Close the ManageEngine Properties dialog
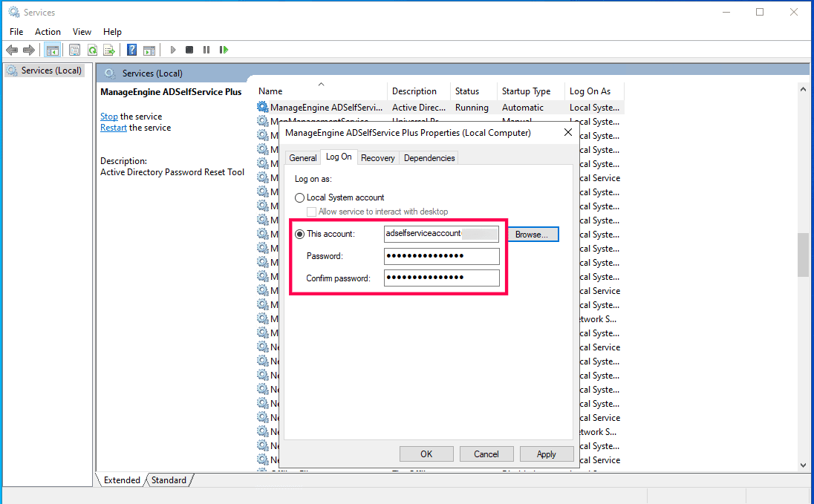Viewport: 814px width, 504px height. pyautogui.click(x=568, y=133)
